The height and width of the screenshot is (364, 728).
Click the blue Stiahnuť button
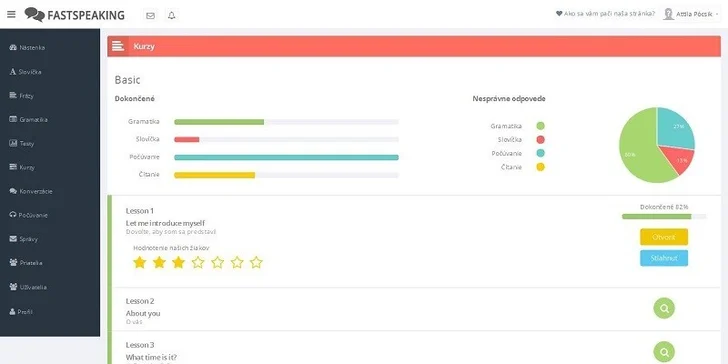(x=664, y=258)
